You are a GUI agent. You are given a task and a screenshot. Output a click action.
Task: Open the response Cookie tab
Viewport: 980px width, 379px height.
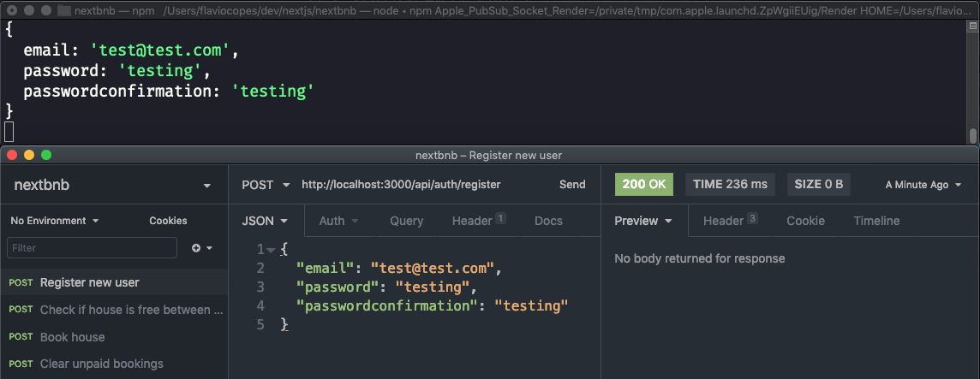point(805,221)
